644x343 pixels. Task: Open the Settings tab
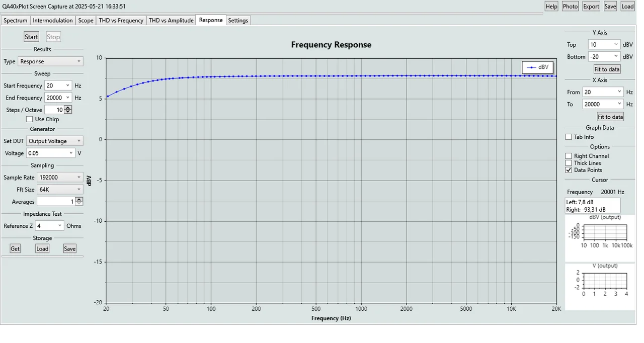tap(237, 20)
